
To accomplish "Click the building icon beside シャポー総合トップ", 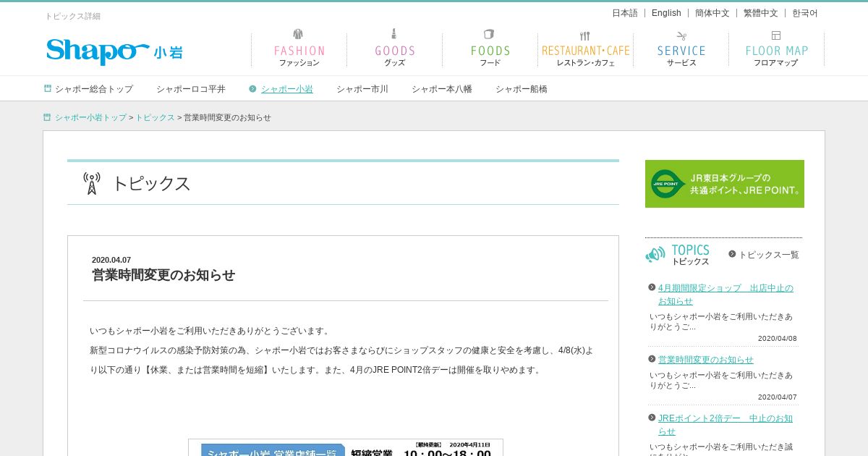I will coord(48,88).
